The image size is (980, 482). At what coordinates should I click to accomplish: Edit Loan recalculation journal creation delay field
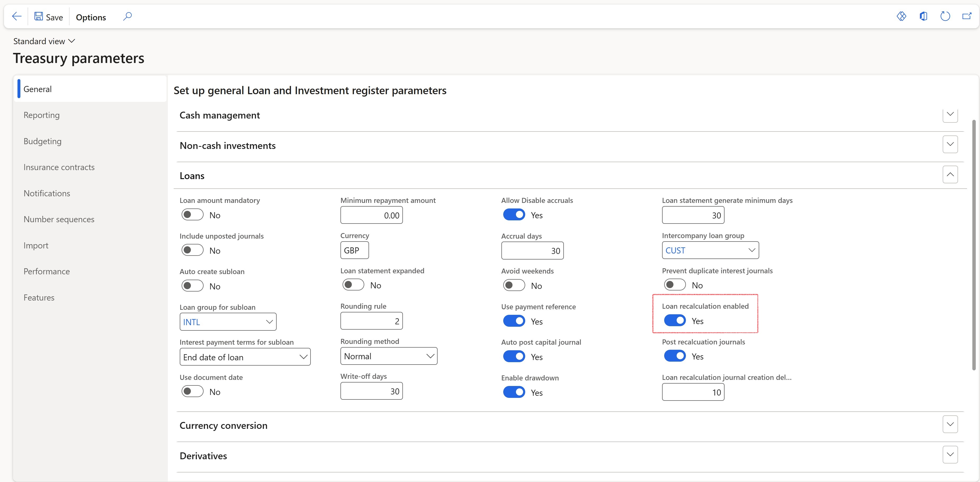click(x=693, y=392)
